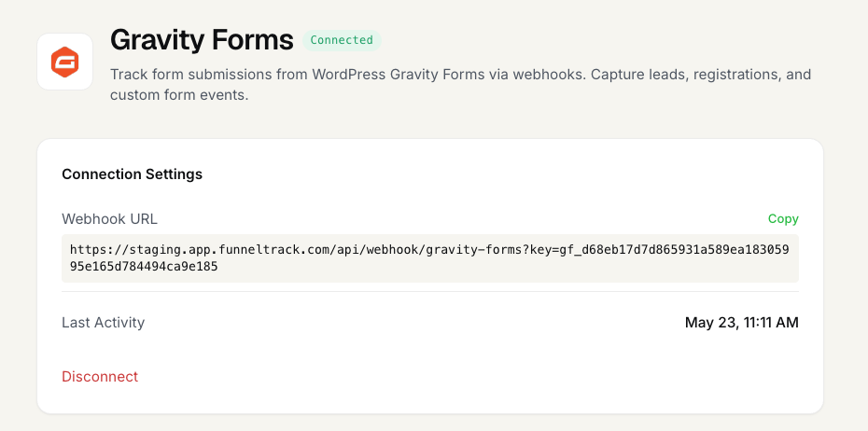Click the Last Activity label
Screen dimensions: 868x431
coord(103,323)
